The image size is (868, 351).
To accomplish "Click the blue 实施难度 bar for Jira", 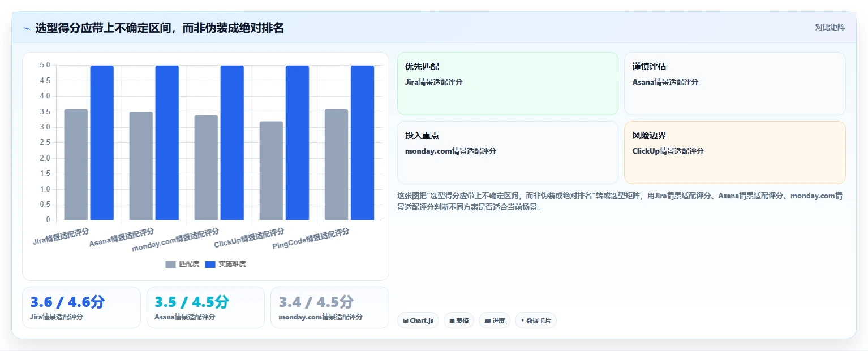I will pyautogui.click(x=102, y=142).
